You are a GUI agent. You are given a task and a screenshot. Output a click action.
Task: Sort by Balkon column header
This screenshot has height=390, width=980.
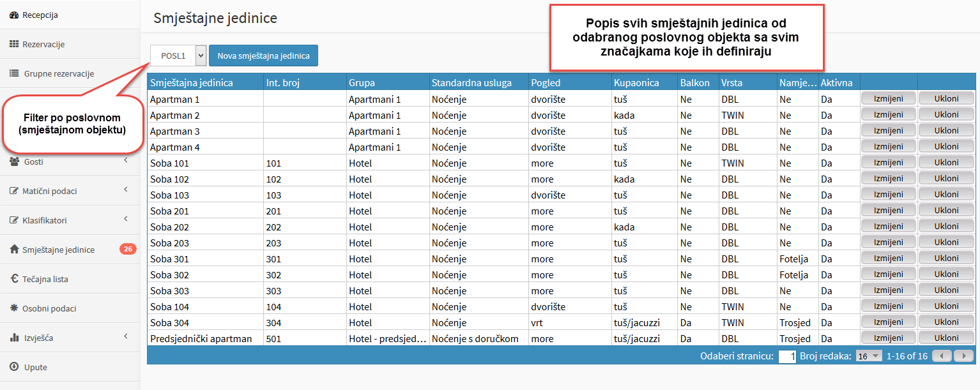pos(698,82)
